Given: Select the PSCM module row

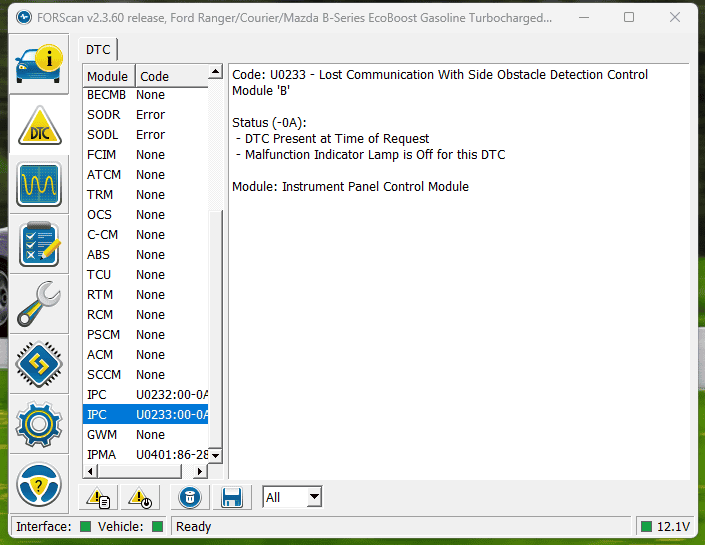Looking at the screenshot, I should 145,335.
